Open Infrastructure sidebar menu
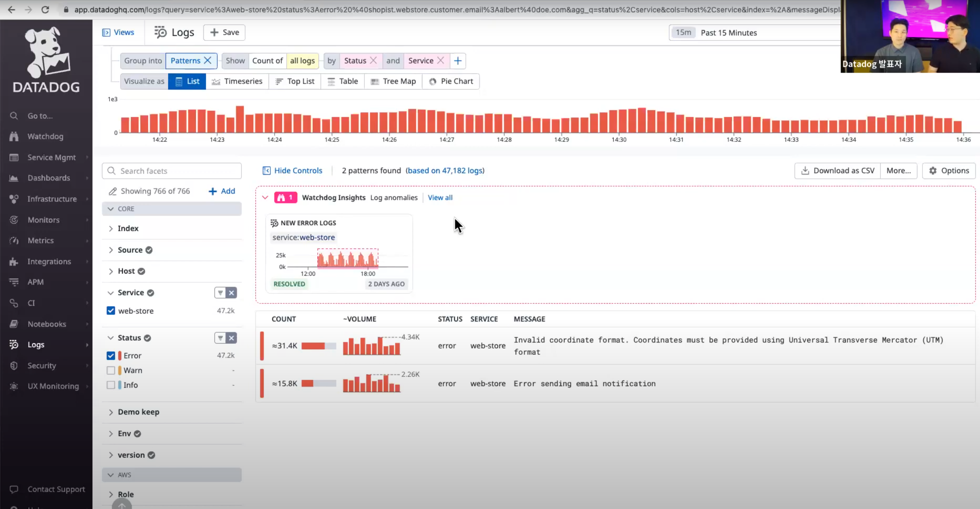 coord(52,199)
